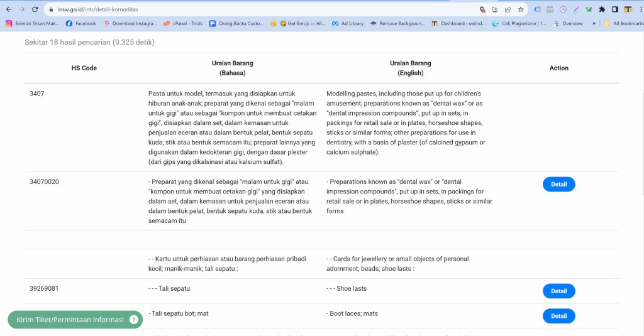
Task: Open the purple pen extension icon
Action: tap(576, 9)
